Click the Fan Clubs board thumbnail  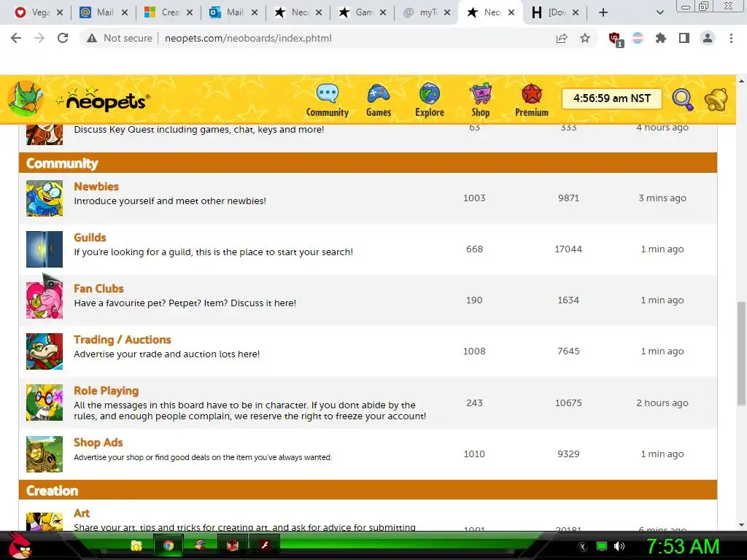pyautogui.click(x=44, y=300)
